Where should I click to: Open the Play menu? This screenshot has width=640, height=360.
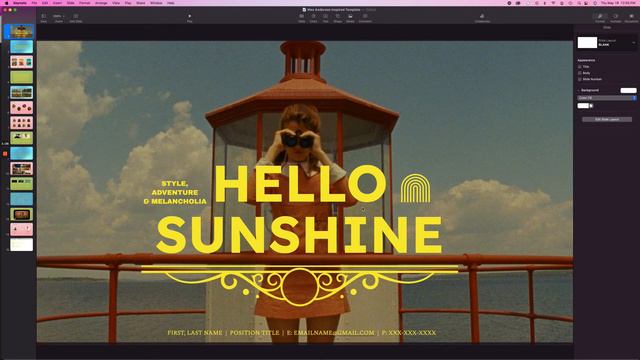pyautogui.click(x=128, y=3)
